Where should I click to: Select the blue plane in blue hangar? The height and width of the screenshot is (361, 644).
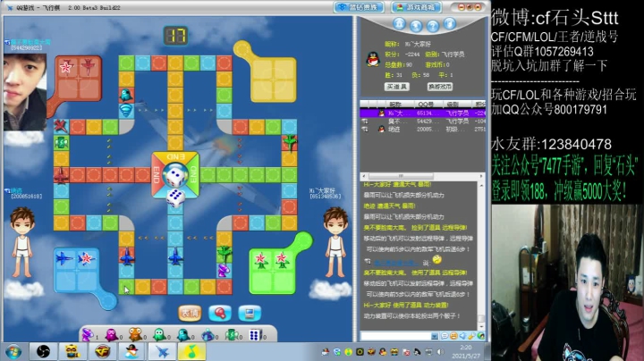(64, 258)
